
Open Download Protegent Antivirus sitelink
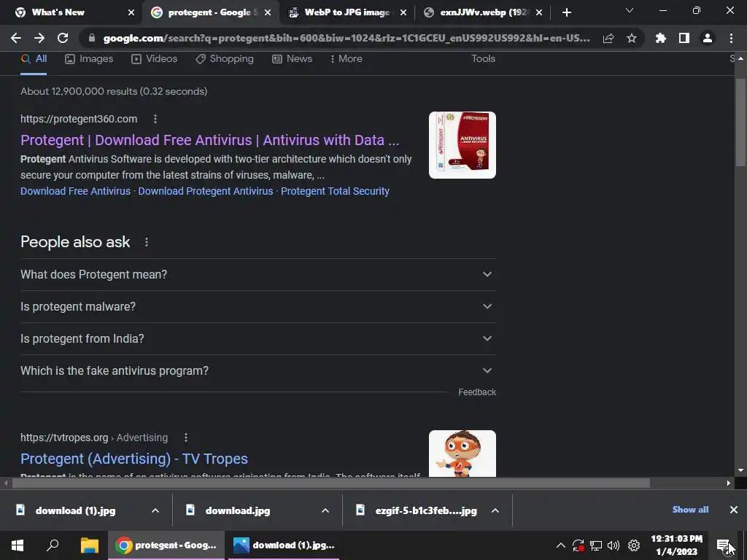(205, 191)
